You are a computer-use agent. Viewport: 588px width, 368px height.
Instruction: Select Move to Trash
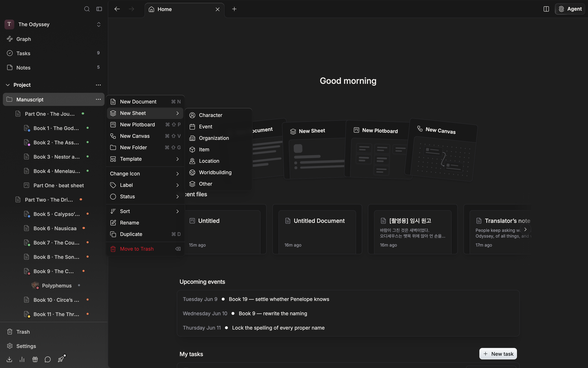point(145,249)
